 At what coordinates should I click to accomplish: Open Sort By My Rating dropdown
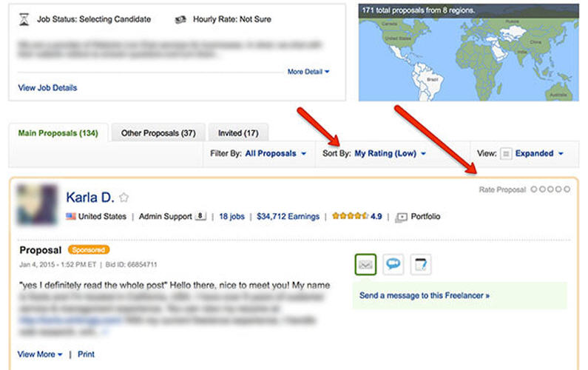tap(390, 154)
